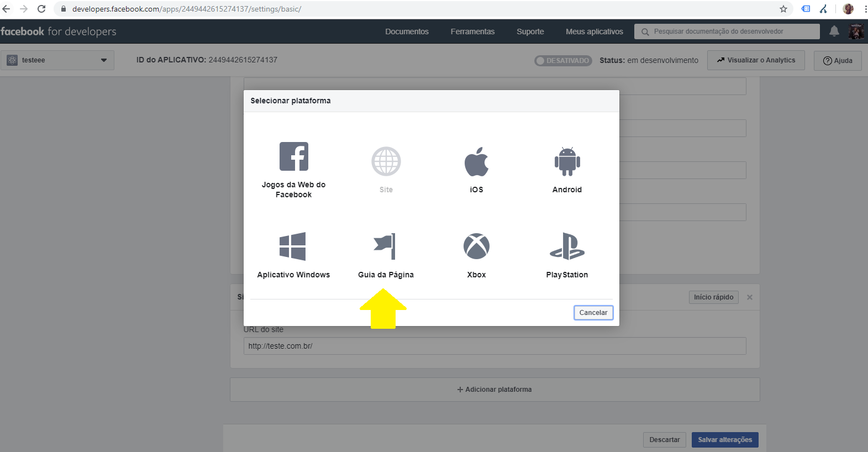This screenshot has height=452, width=868.
Task: Select the Guia da Página flag icon
Action: tap(385, 246)
